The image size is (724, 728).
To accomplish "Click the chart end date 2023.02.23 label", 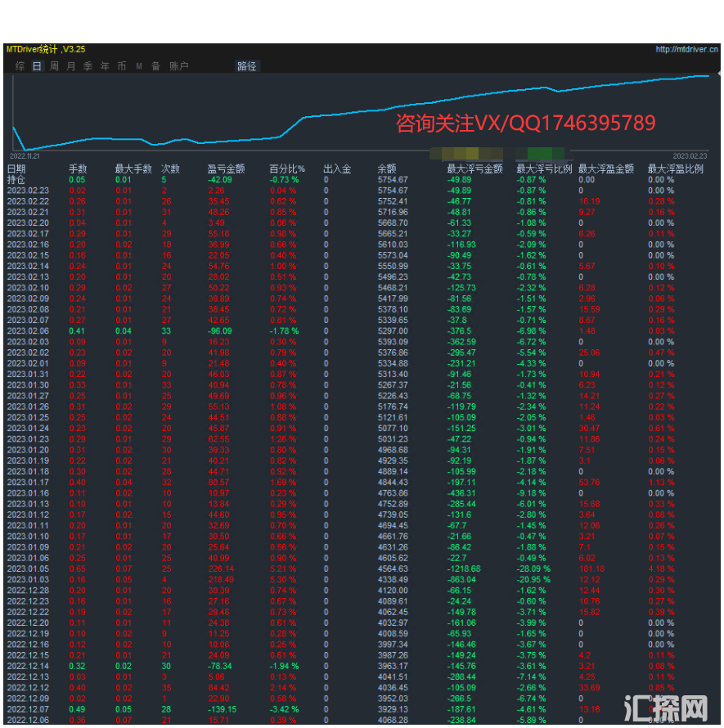I will coord(690,156).
